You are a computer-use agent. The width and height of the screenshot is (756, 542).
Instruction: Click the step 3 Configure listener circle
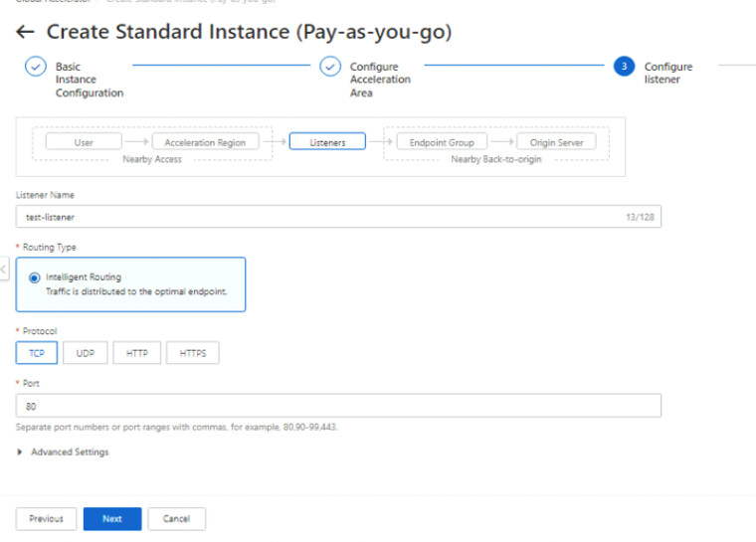[624, 67]
